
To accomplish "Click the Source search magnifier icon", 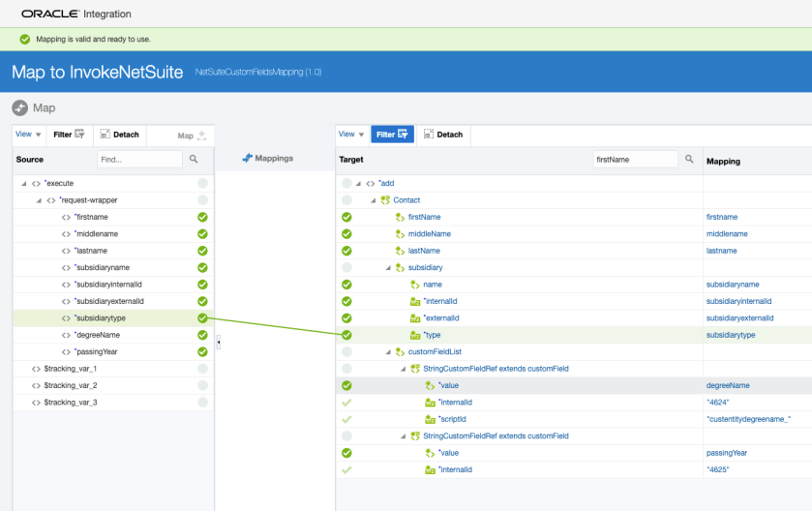I will tap(194, 159).
